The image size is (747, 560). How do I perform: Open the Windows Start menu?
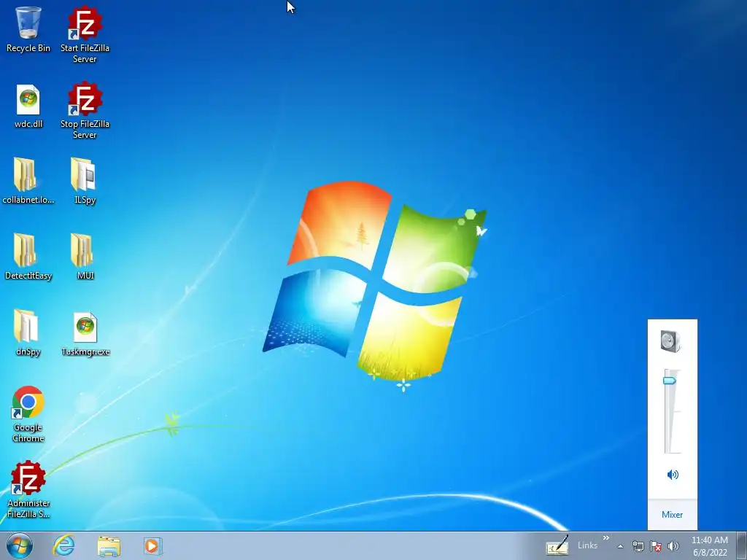20,545
